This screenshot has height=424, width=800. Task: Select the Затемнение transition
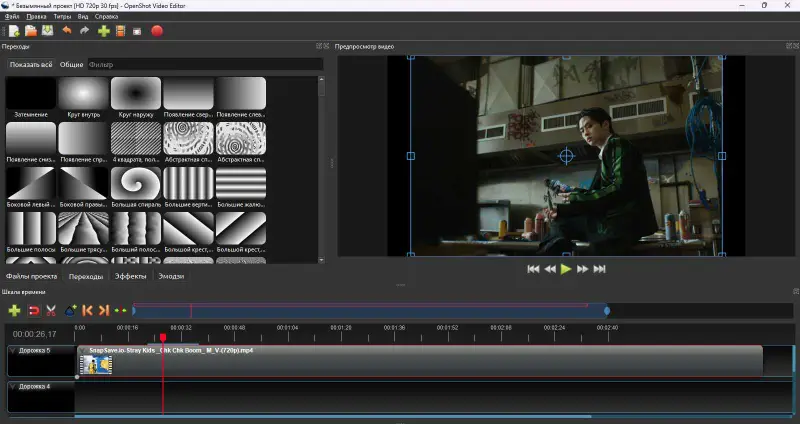(31, 97)
